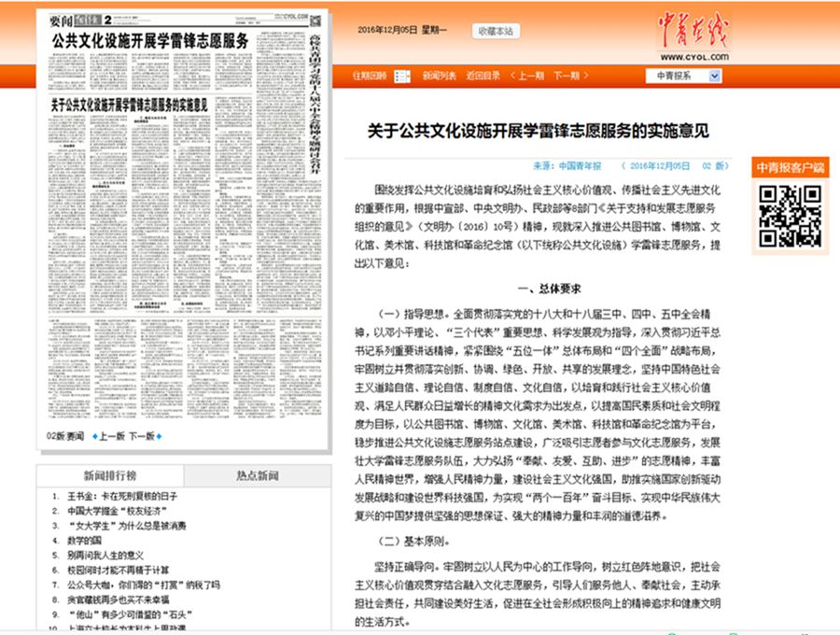Switch to the 新闻排行榜 tab
Viewport: 840px width, 635px height.
click(x=110, y=475)
